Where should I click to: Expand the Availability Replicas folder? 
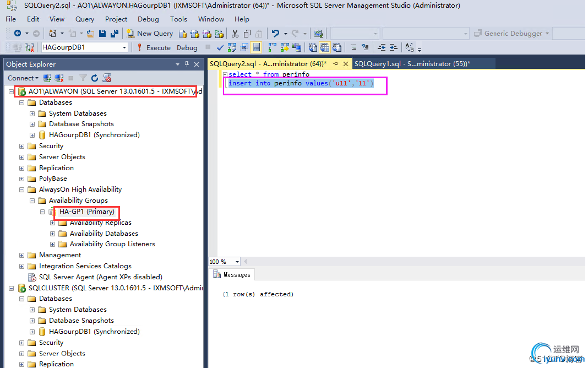tap(52, 223)
